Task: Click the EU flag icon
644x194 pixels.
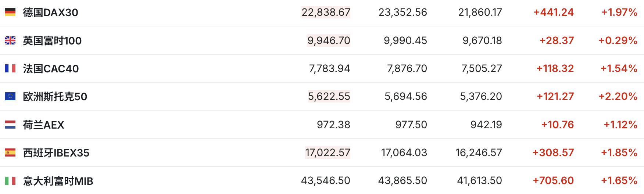Action: coord(10,96)
